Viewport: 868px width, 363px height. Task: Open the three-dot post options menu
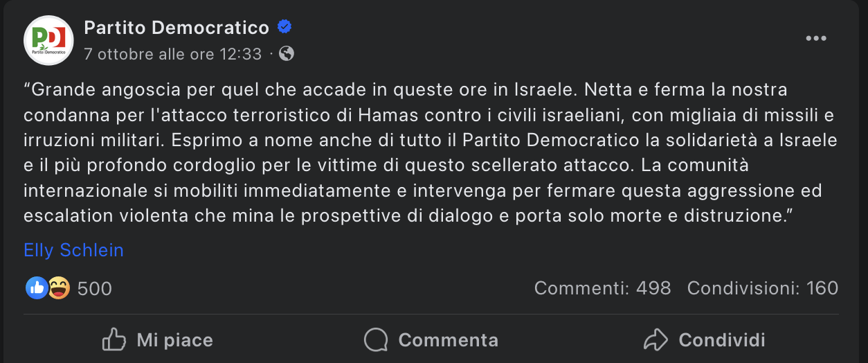point(816,39)
